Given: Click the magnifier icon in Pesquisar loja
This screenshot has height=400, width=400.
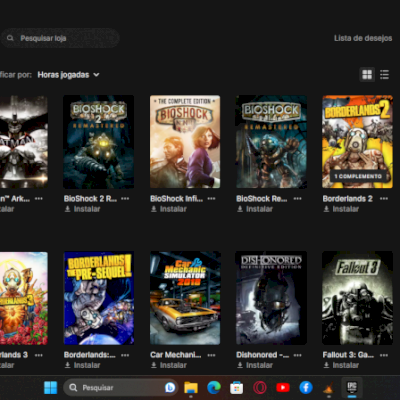Looking at the screenshot, I should (x=10, y=38).
